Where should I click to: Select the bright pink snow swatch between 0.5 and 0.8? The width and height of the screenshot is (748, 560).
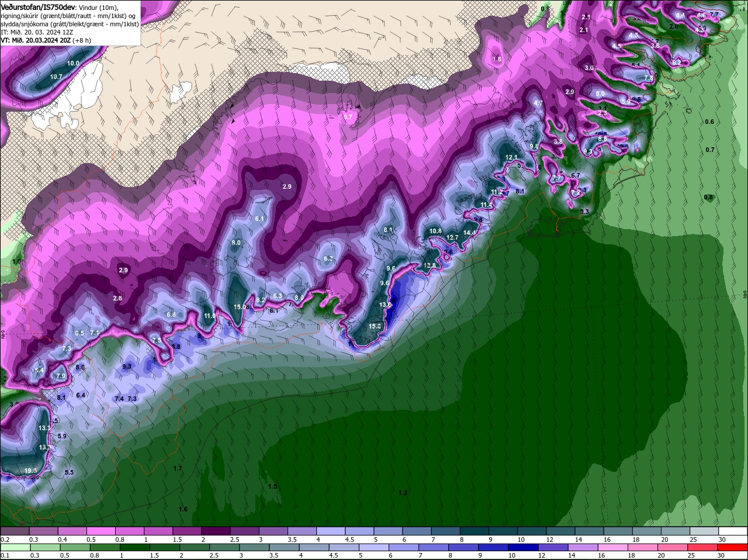(x=101, y=531)
